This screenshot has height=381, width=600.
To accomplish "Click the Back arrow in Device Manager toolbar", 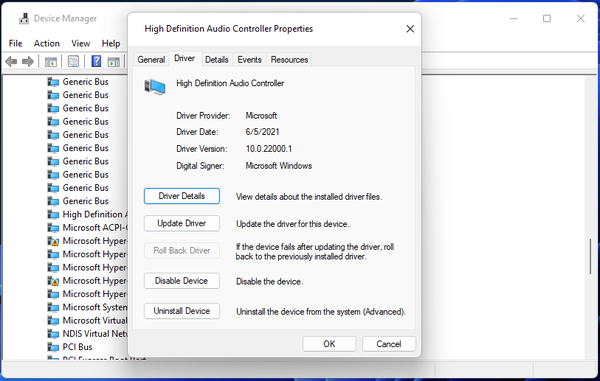I will point(11,61).
